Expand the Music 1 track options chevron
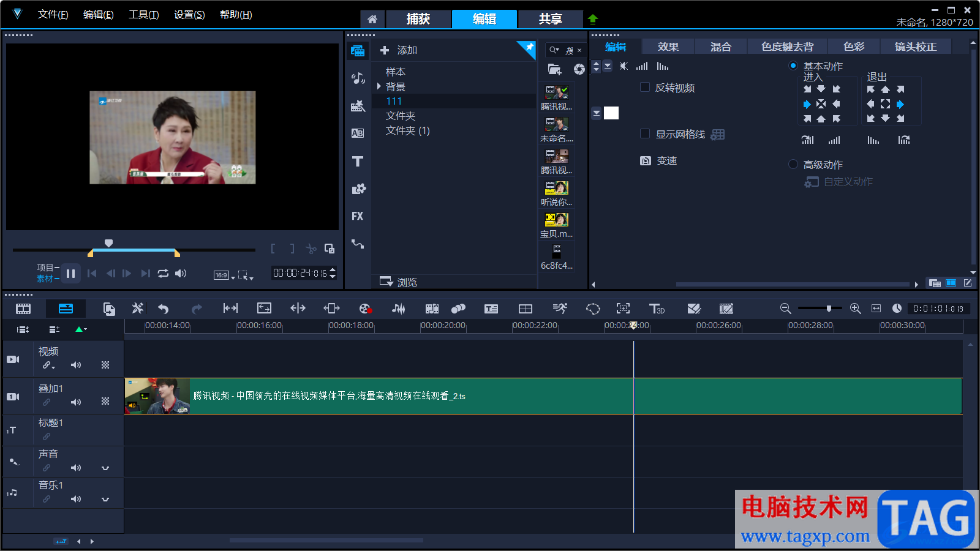 pos(105,499)
